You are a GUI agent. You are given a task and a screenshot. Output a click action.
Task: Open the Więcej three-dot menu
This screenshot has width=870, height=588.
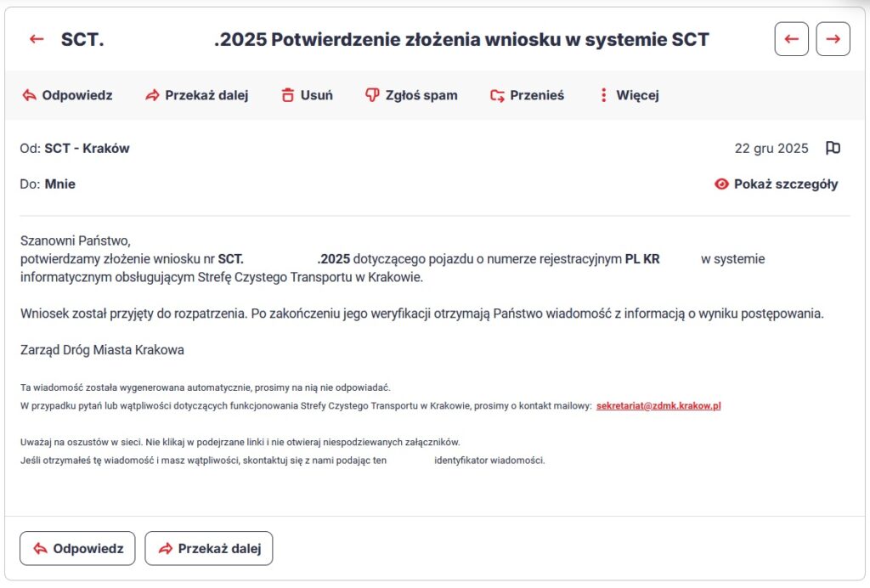604,95
